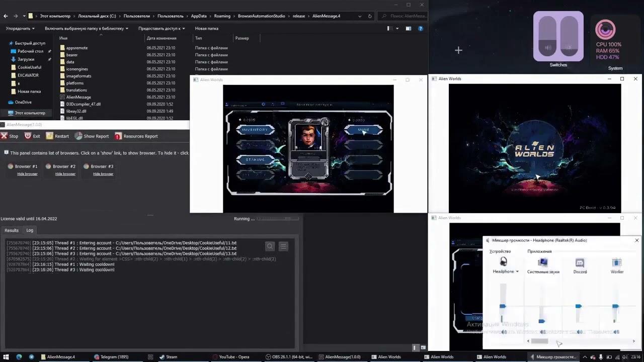Mute Discord in volume mixer
Viewport: 644px width, 362px height.
[x=580, y=332]
